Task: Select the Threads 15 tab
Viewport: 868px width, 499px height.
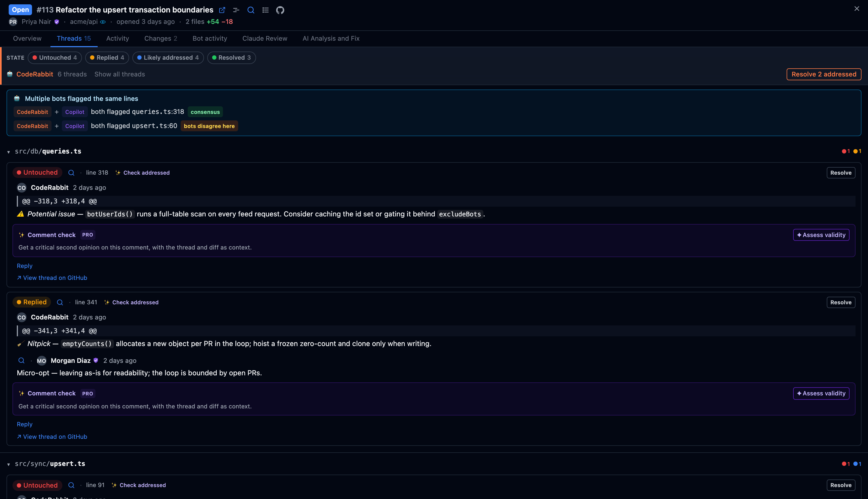Action: click(74, 39)
